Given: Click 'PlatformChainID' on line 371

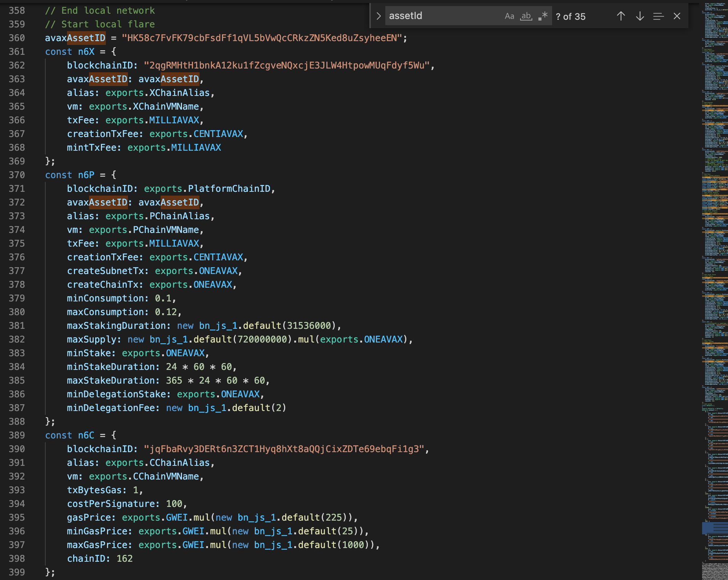Looking at the screenshot, I should click(x=229, y=188).
